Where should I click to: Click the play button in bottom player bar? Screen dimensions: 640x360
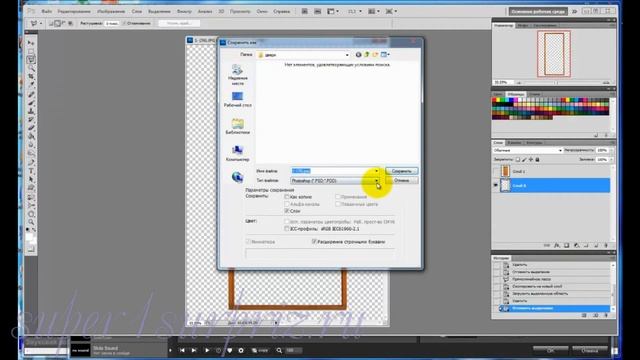[207, 350]
